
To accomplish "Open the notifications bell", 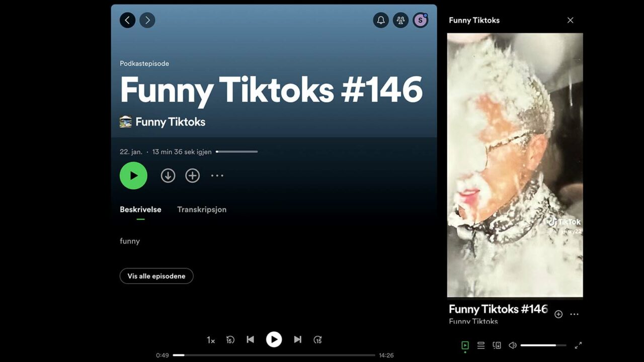I will 381,20.
